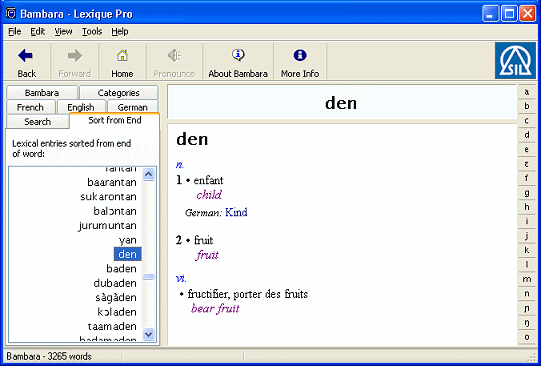Open the Tools menu
Image resolution: width=541 pixels, height=366 pixels.
pyautogui.click(x=92, y=32)
